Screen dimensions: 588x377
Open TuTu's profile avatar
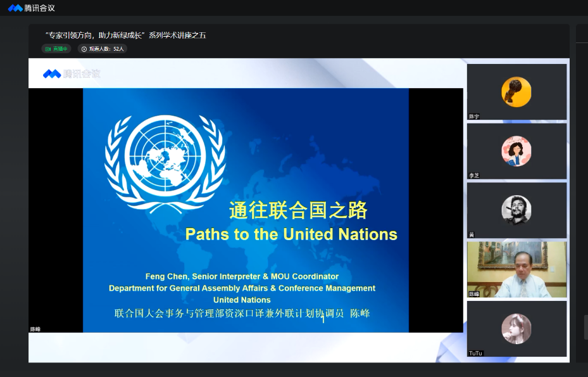pos(516,329)
